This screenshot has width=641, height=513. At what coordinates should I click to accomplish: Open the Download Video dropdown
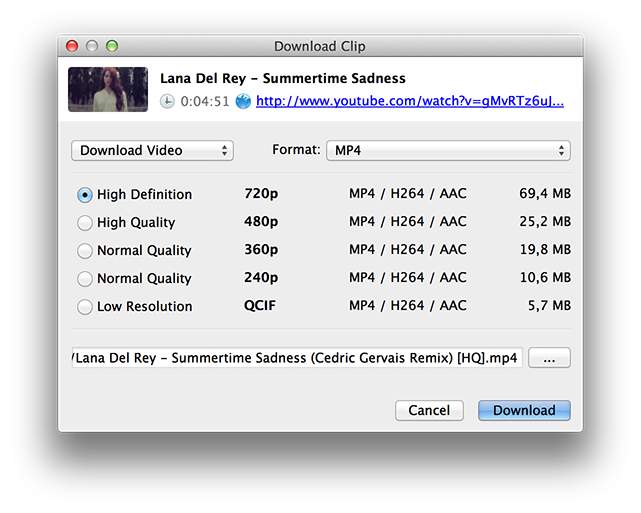pos(152,150)
